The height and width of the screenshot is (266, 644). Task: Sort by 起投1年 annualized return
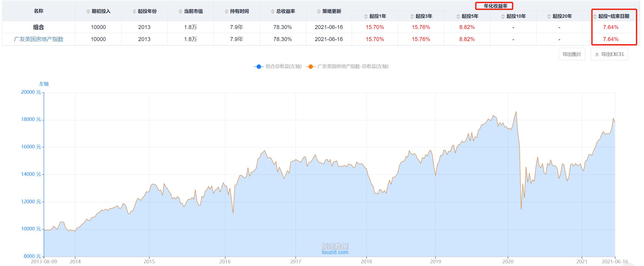coord(366,16)
